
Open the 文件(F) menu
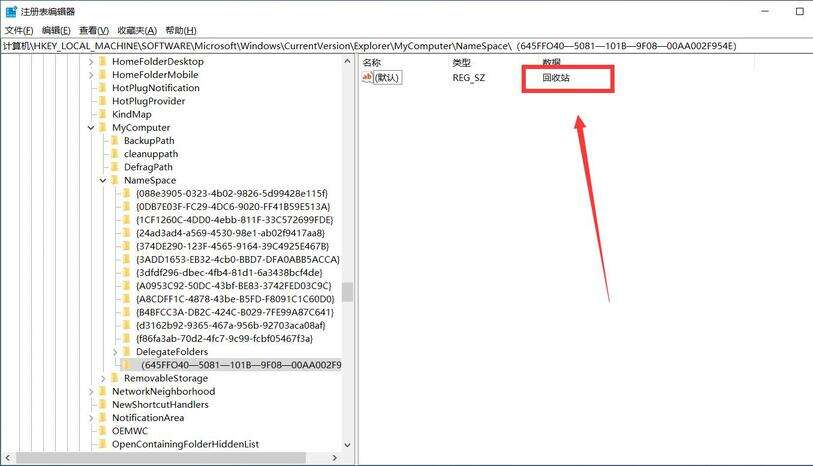[19, 31]
